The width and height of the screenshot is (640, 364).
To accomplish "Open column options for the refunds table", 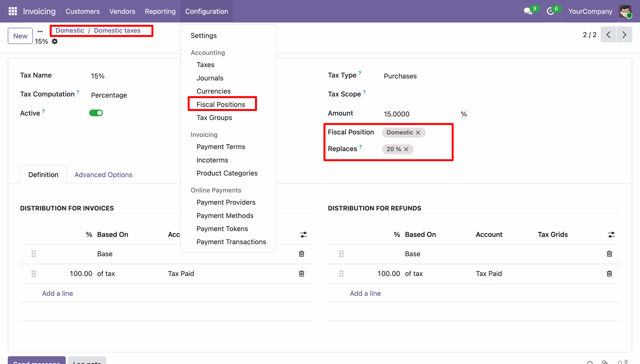I will click(611, 235).
